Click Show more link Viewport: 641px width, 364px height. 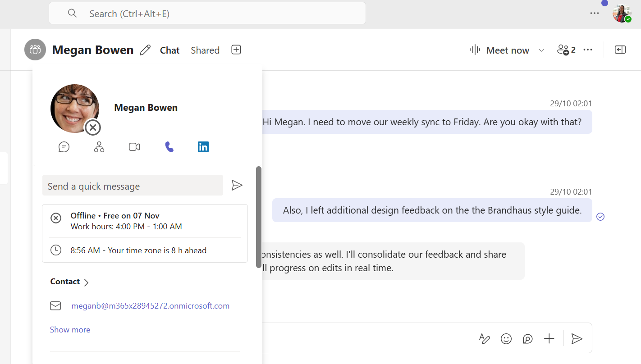click(x=70, y=330)
